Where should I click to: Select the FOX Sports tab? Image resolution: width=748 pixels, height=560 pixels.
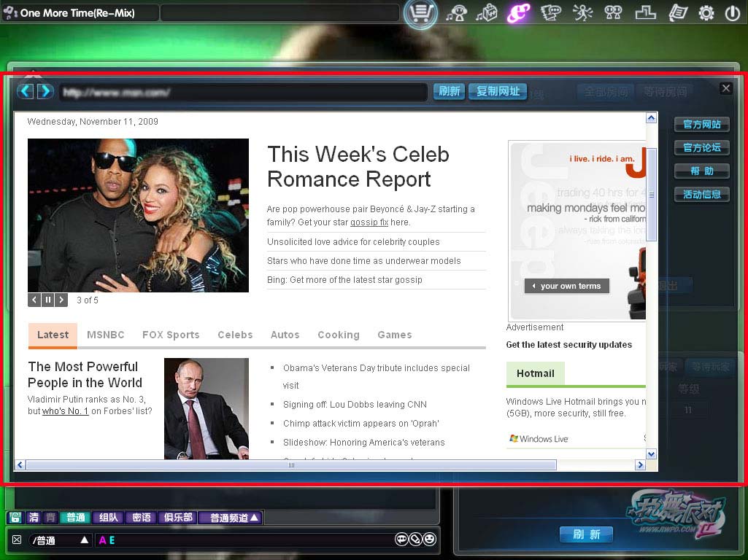[171, 335]
